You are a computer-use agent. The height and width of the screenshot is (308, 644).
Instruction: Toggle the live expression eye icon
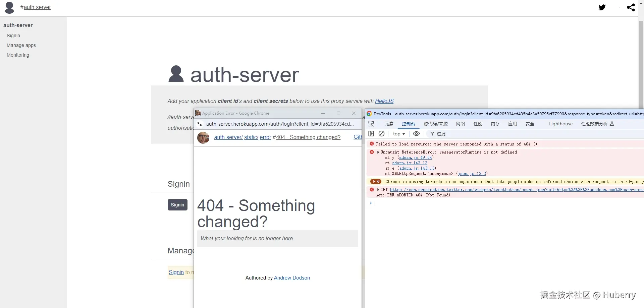coord(416,134)
